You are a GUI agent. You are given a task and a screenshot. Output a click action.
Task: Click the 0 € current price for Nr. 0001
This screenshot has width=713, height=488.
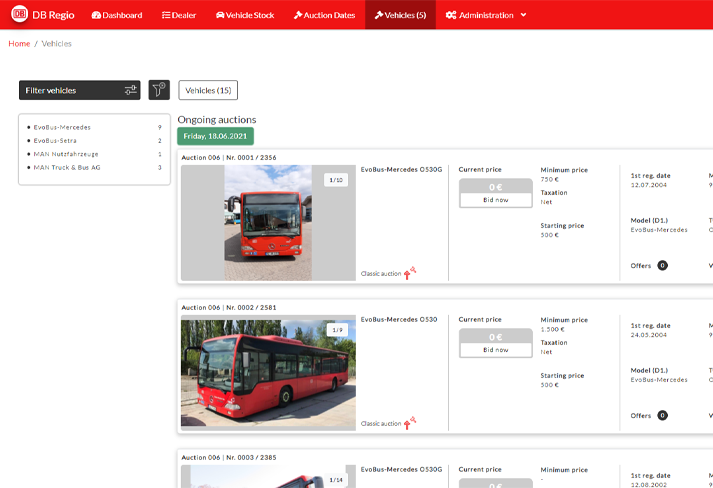[496, 187]
